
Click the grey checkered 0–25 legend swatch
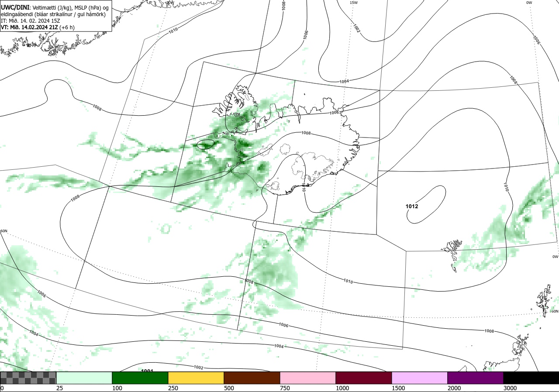pos(28,378)
